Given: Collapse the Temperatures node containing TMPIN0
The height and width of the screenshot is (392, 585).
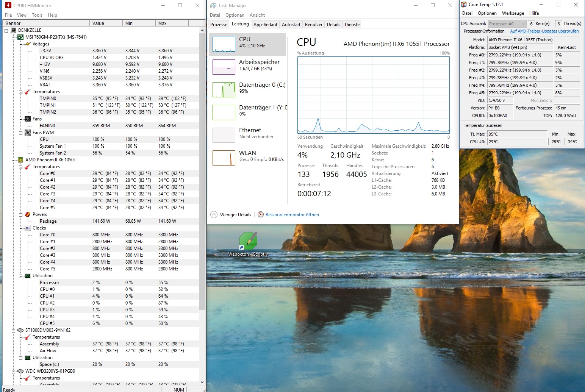Looking at the screenshot, I should click(20, 92).
